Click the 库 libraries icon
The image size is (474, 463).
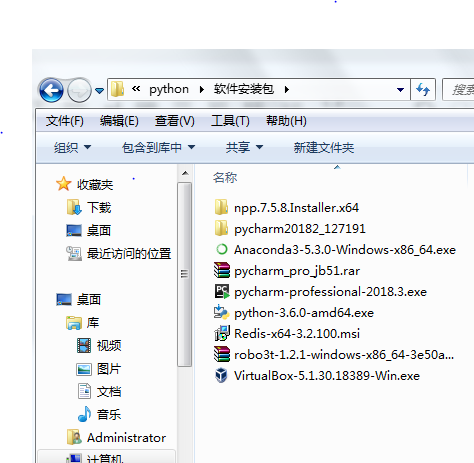pyautogui.click(x=74, y=323)
